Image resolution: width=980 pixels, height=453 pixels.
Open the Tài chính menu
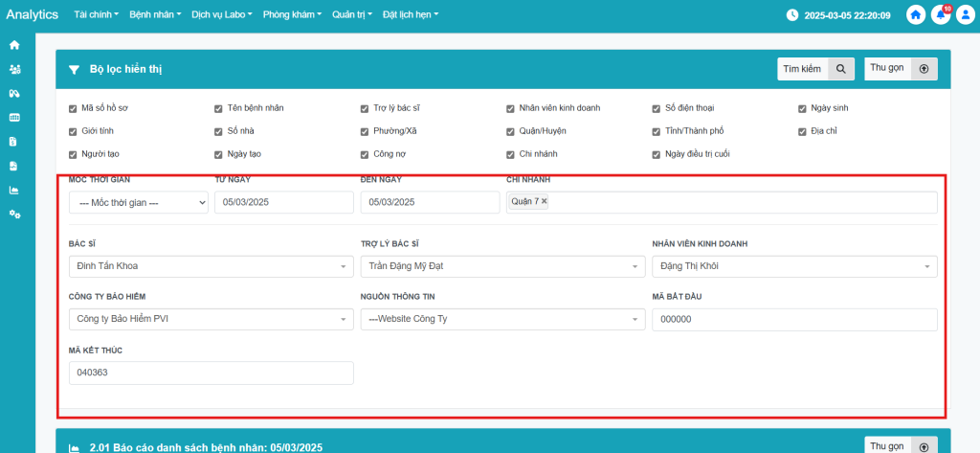(96, 15)
